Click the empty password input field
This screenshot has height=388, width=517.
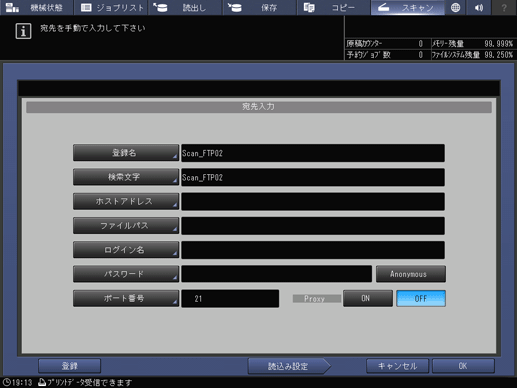(276, 274)
